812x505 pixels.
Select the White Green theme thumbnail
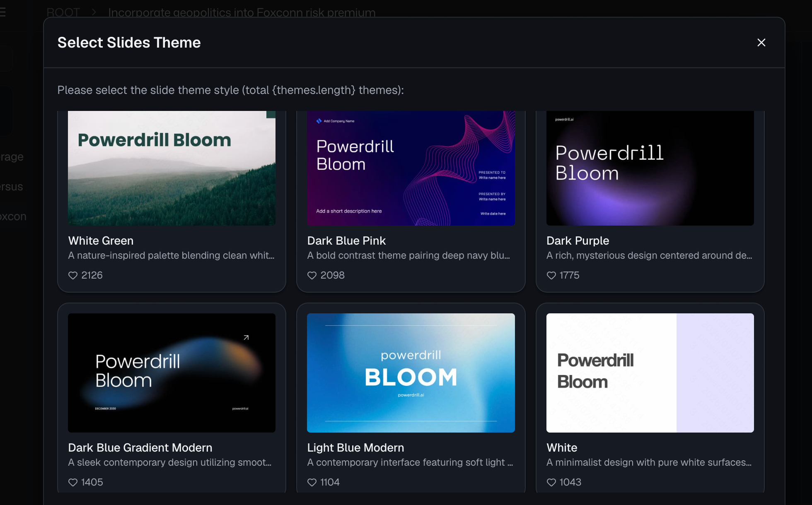pos(172,168)
